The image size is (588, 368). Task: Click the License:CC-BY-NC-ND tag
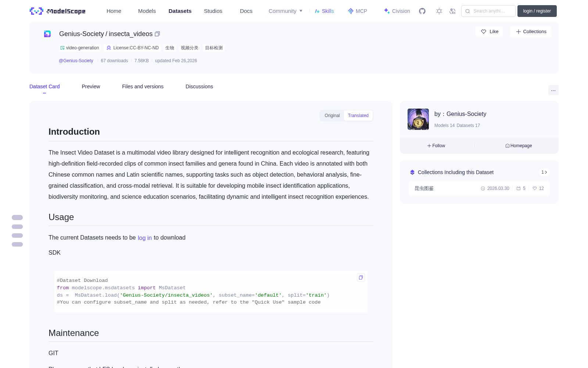[132, 48]
